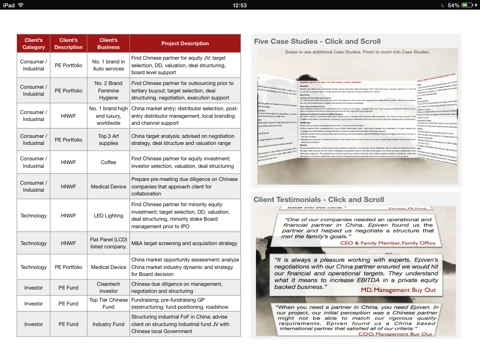Select the Client's Description column header
Viewport: 480px width, 360px height.
coord(69,43)
